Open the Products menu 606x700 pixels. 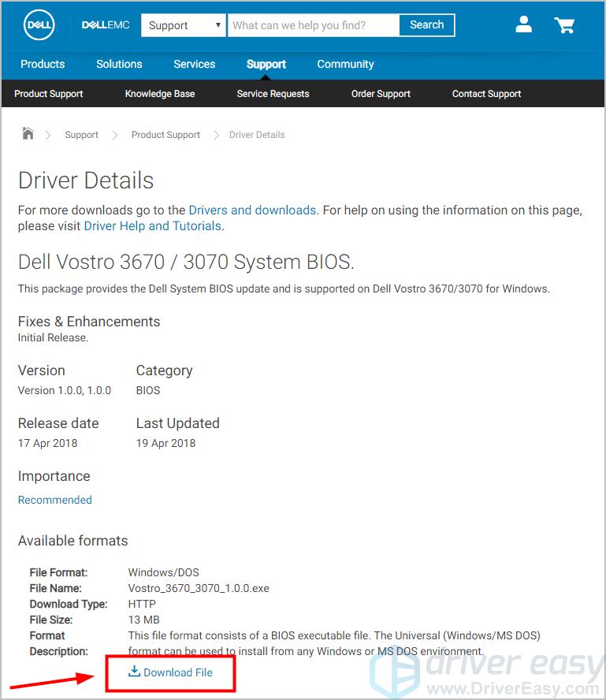coord(43,64)
